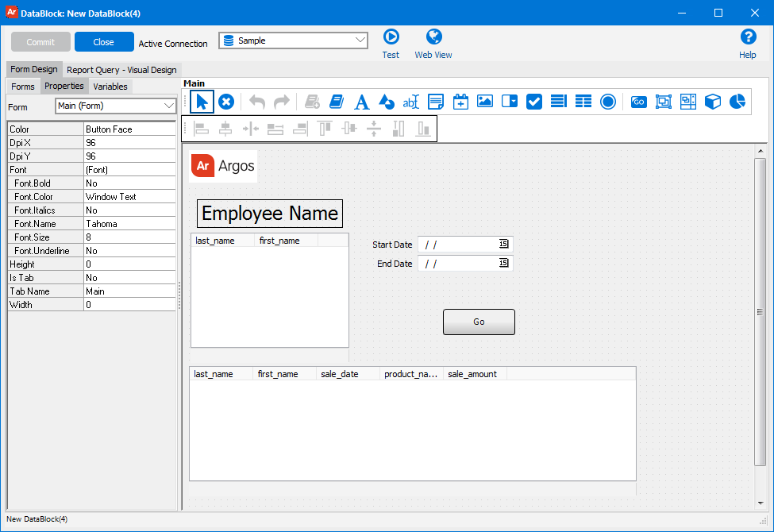Open the Active Connection Sample dropdown

tap(360, 40)
